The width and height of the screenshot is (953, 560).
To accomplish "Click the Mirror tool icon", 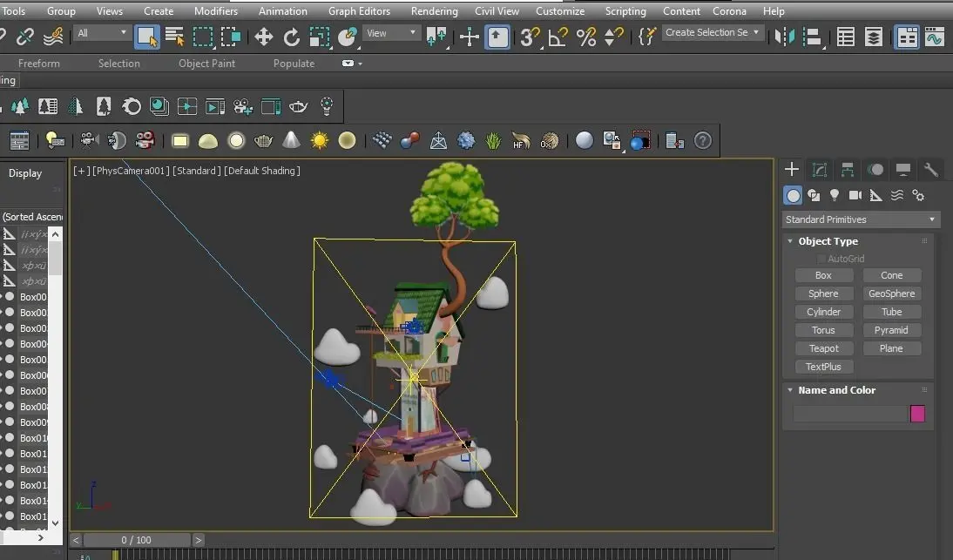I will point(784,37).
